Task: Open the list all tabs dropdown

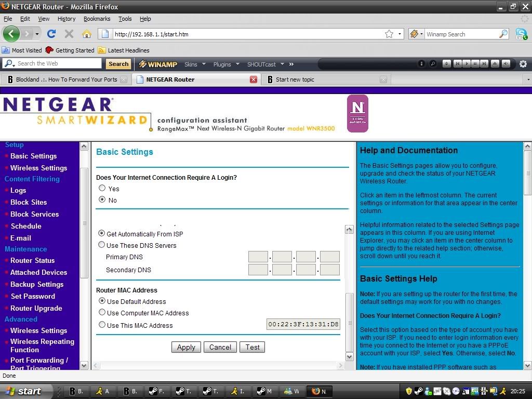Action: click(x=528, y=79)
